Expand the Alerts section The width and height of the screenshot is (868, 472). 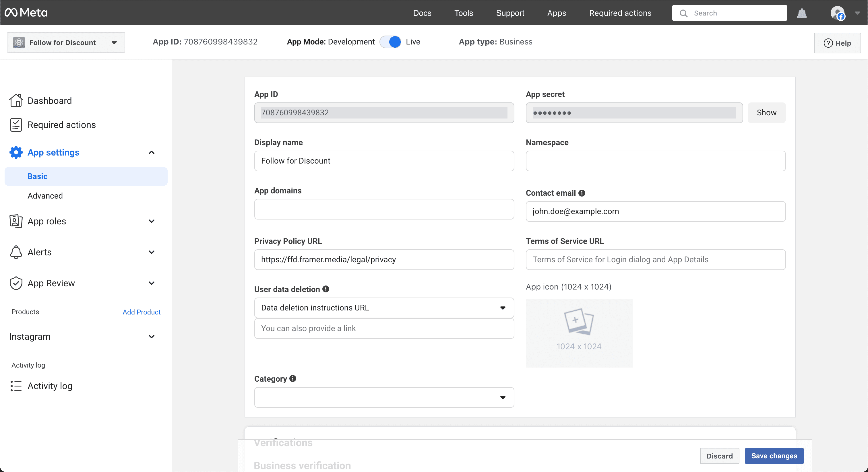tap(152, 252)
